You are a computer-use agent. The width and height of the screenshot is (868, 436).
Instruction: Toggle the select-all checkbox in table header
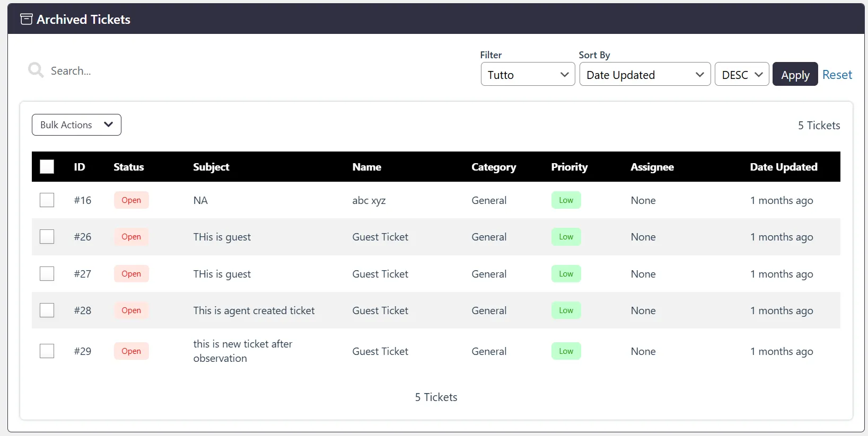(47, 167)
